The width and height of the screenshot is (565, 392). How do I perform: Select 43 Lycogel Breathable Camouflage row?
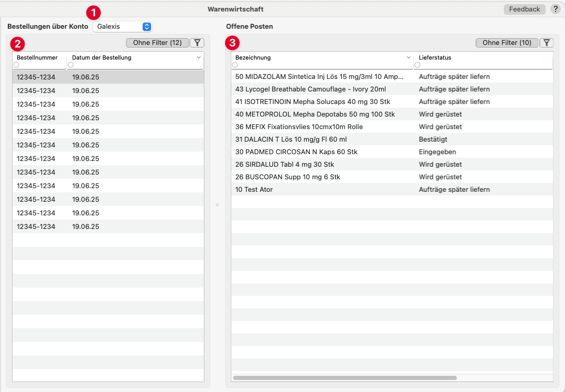pyautogui.click(x=392, y=89)
